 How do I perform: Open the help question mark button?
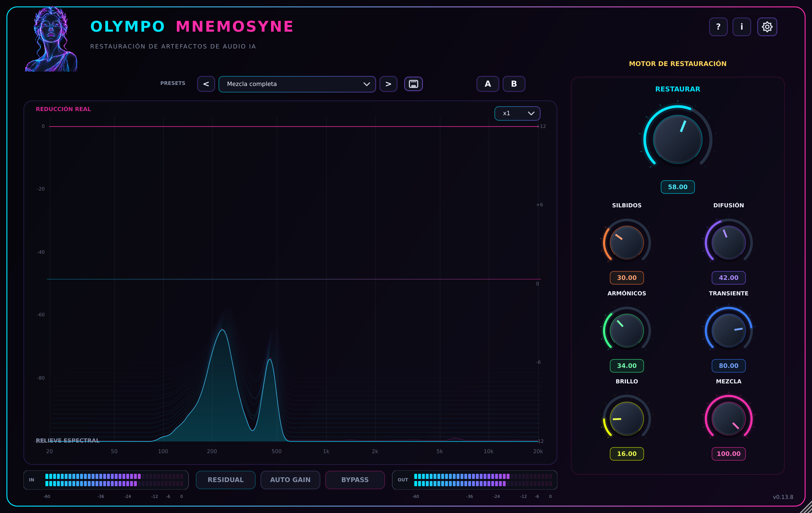718,27
